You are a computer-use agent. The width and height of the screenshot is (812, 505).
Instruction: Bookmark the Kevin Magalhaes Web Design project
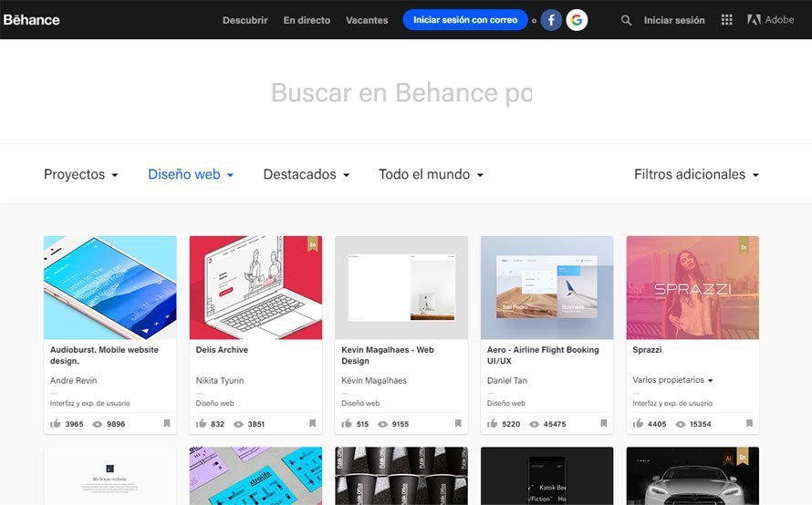[x=458, y=423]
